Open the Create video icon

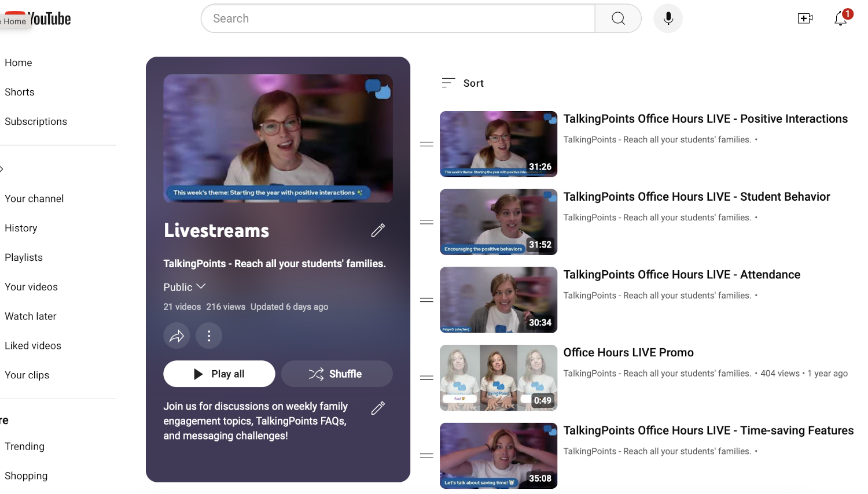point(805,19)
